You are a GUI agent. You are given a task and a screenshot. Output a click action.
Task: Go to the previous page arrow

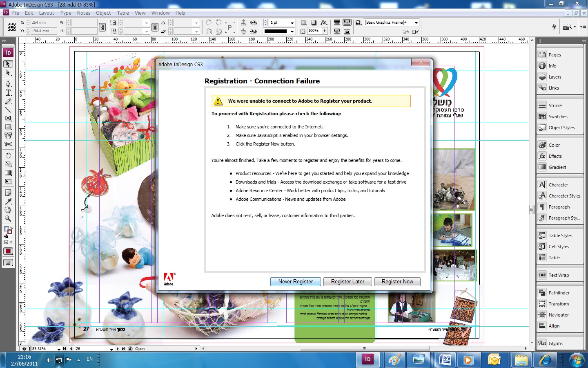tap(71, 349)
